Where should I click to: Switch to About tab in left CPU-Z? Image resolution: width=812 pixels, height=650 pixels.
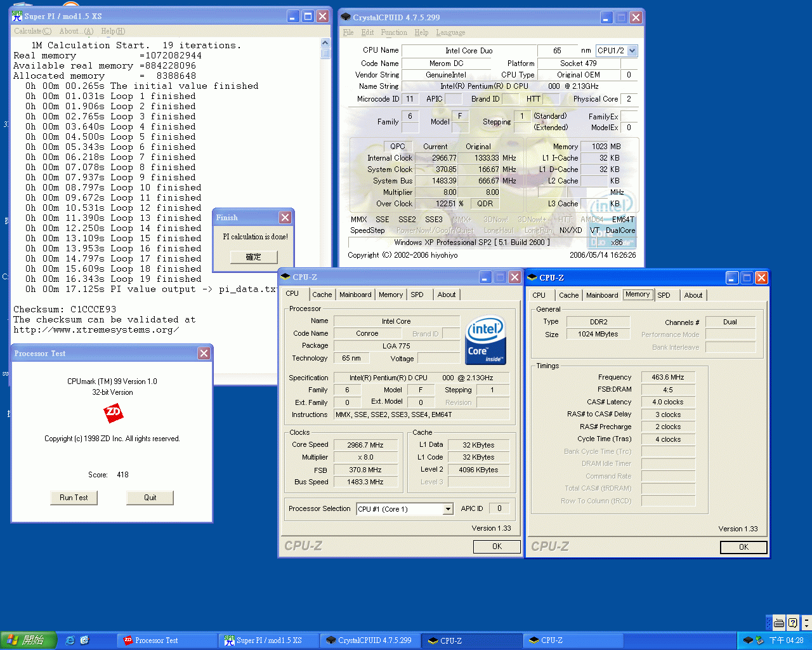click(447, 295)
